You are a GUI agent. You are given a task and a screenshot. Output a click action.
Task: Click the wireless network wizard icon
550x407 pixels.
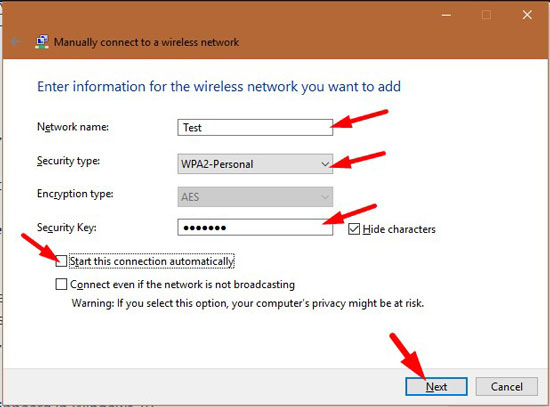[42, 42]
